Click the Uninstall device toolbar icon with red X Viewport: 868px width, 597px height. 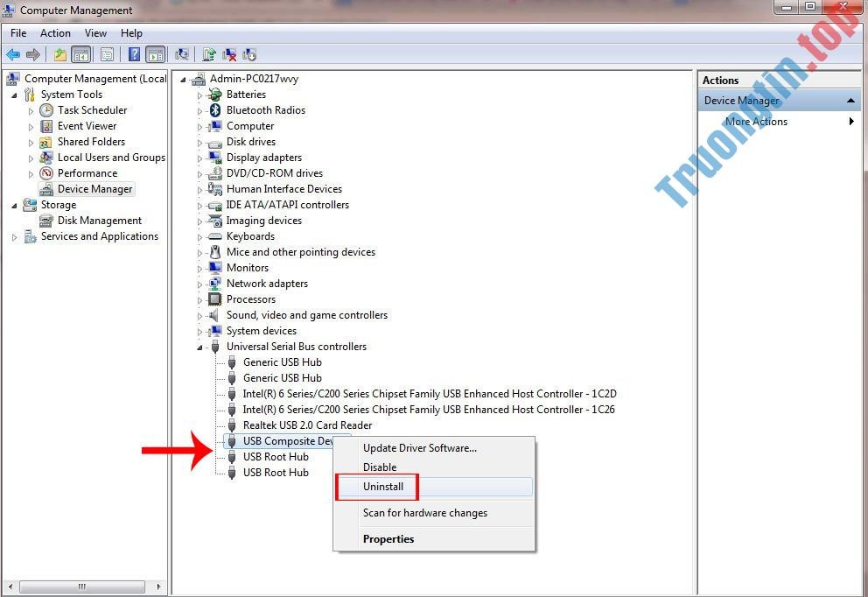click(x=230, y=54)
